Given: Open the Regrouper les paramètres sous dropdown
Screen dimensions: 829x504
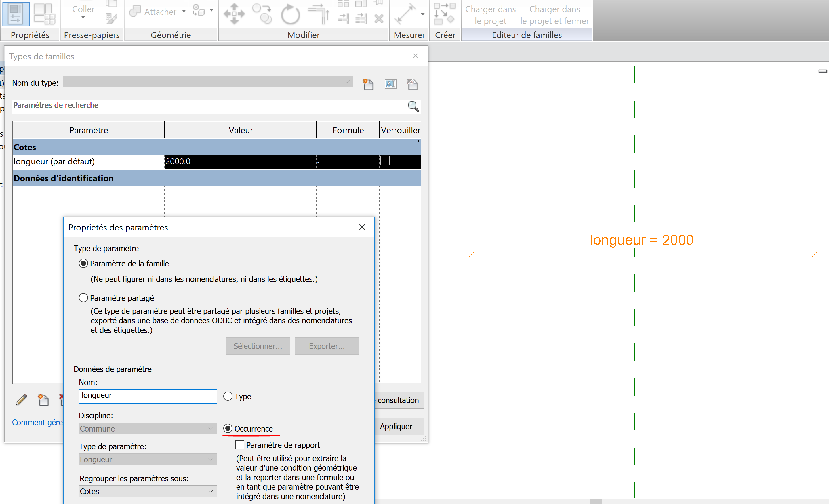Looking at the screenshot, I should coord(148,491).
